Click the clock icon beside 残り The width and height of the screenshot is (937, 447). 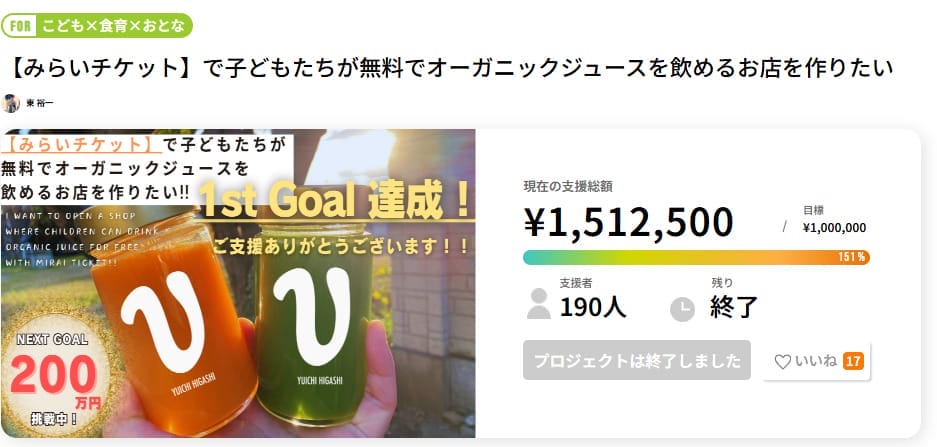(x=682, y=308)
